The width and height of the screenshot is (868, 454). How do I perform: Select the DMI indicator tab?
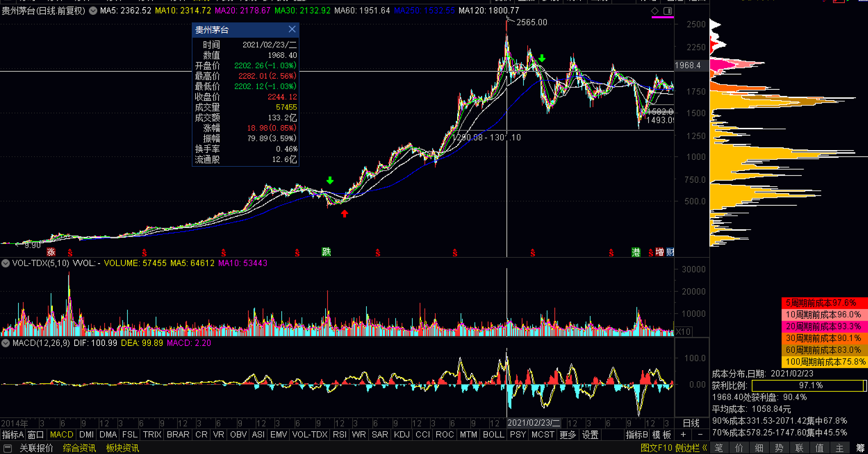pos(87,435)
